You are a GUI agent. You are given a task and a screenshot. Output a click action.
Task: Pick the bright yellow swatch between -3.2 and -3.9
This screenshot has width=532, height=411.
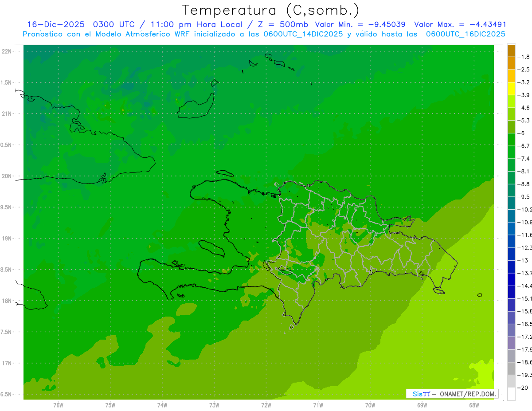point(511,89)
